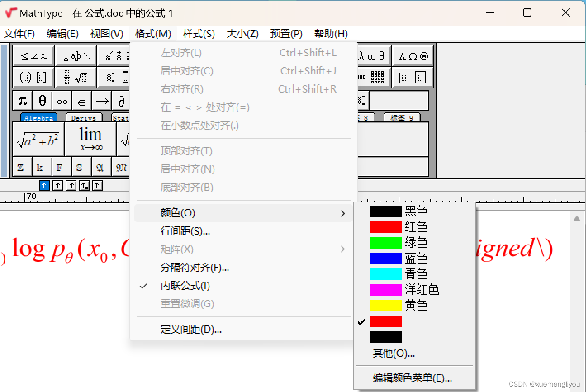This screenshot has width=586, height=392.
Task: Insert the double-struck S symbol
Action: pos(82,167)
